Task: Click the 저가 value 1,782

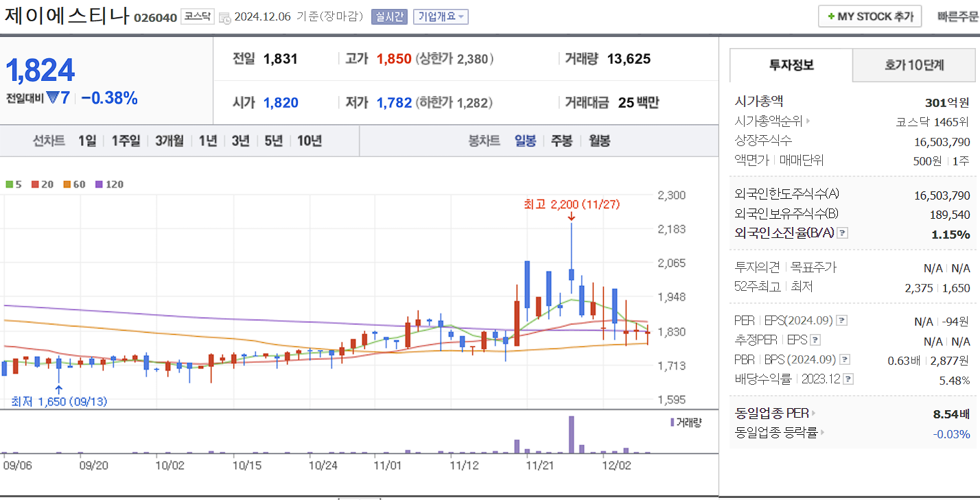Action: tap(394, 103)
